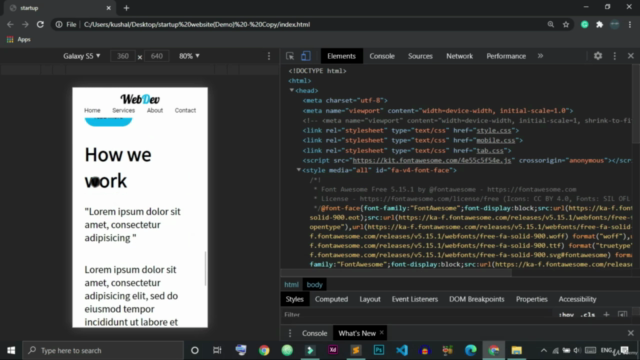640x360 pixels.
Task: Open DevTools customize three-dot menu
Action: pos(615,56)
